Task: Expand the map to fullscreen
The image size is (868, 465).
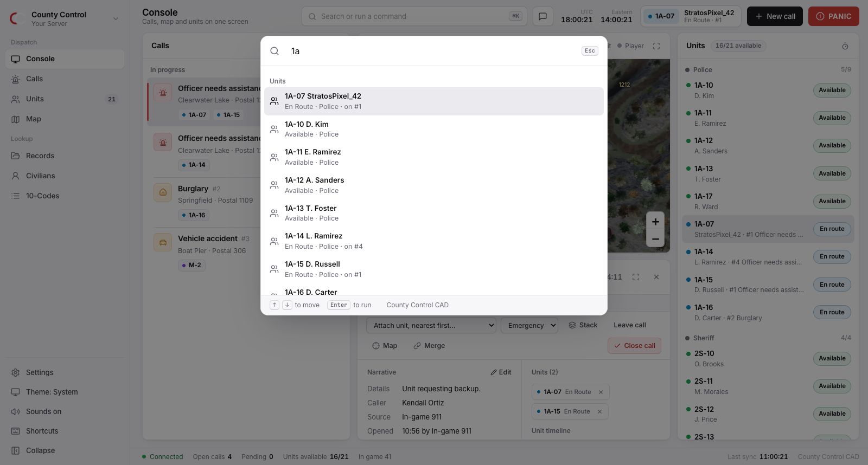Action: (656, 46)
